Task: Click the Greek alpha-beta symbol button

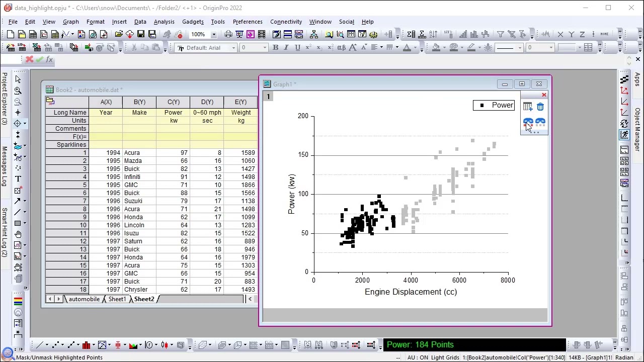Action: (x=342, y=48)
